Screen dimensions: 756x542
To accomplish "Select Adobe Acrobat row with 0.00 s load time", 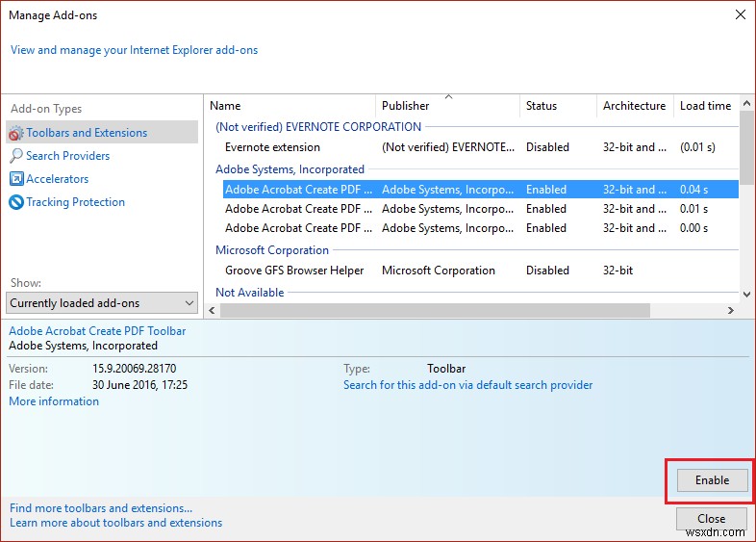I will pyautogui.click(x=481, y=228).
